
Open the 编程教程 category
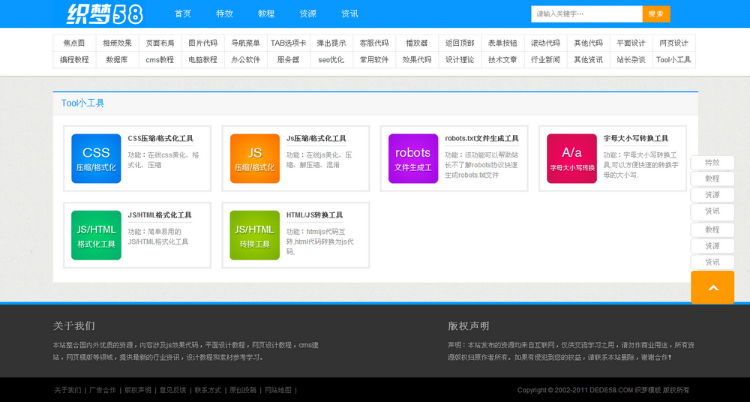(74, 60)
